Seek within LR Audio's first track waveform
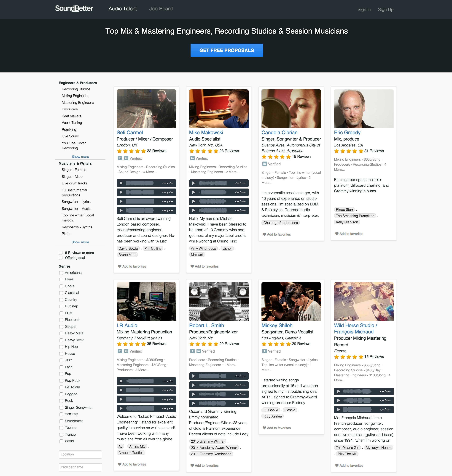The height and width of the screenshot is (476, 452). (x=140, y=381)
